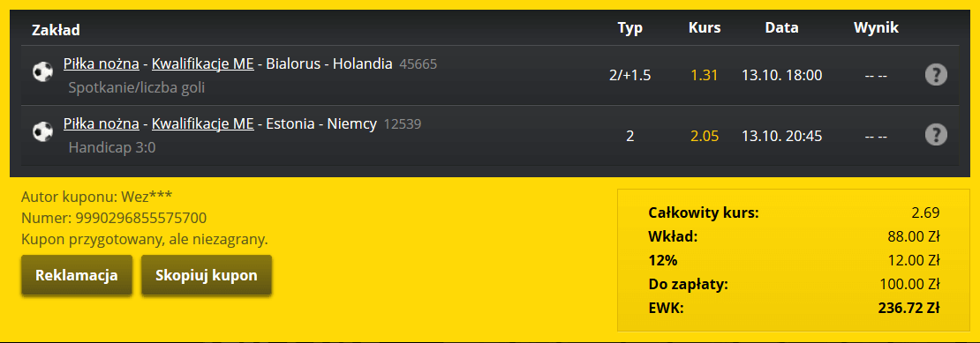This screenshot has width=980, height=343.
Task: Click the Kurs column header
Action: tap(705, 28)
